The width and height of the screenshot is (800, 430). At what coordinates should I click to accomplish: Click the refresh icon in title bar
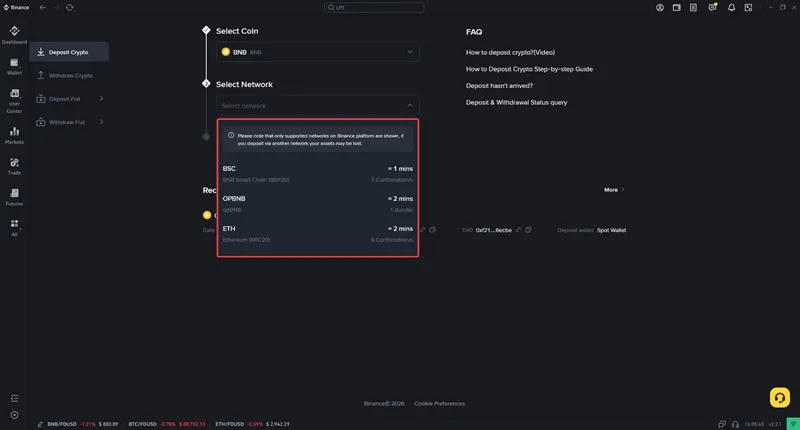[70, 7]
